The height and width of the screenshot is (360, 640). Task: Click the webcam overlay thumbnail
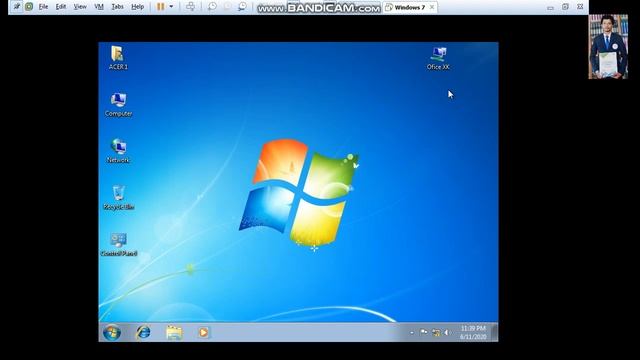[x=608, y=46]
